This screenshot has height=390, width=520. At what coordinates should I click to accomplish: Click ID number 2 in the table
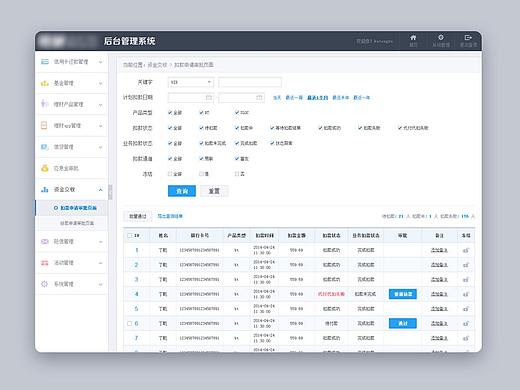[x=136, y=265]
